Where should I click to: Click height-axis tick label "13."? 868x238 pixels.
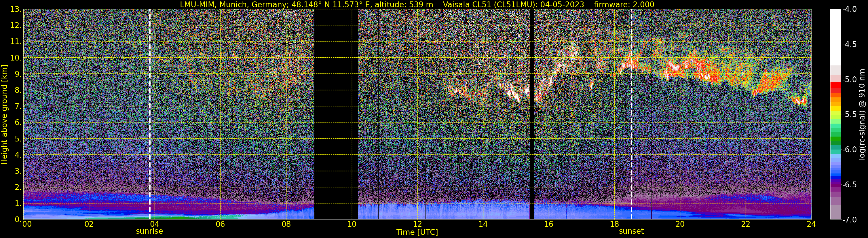point(16,9)
